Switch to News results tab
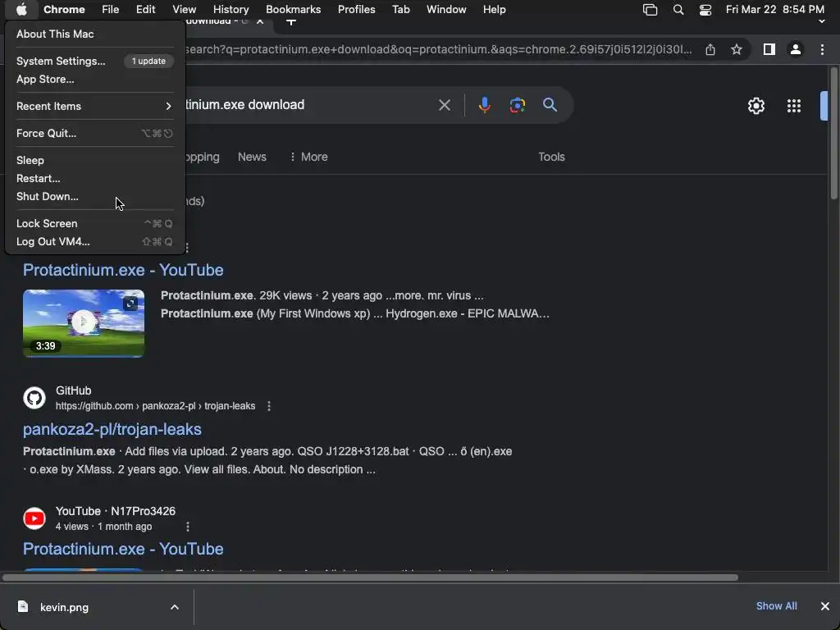 [252, 157]
